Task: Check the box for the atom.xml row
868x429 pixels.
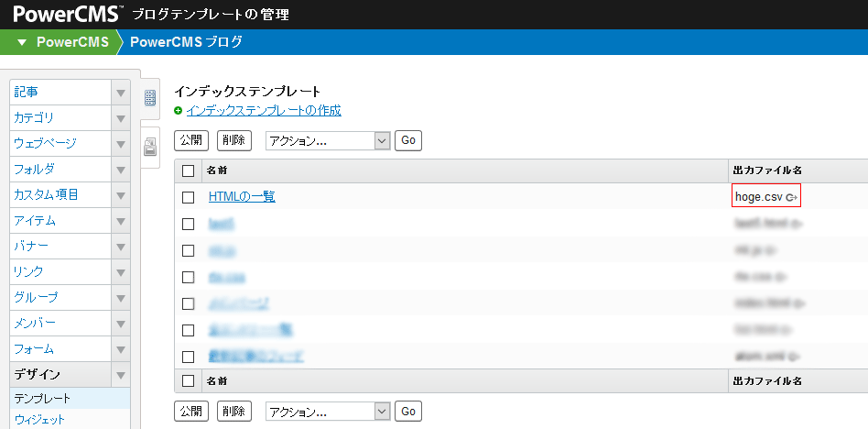Action: (x=189, y=357)
